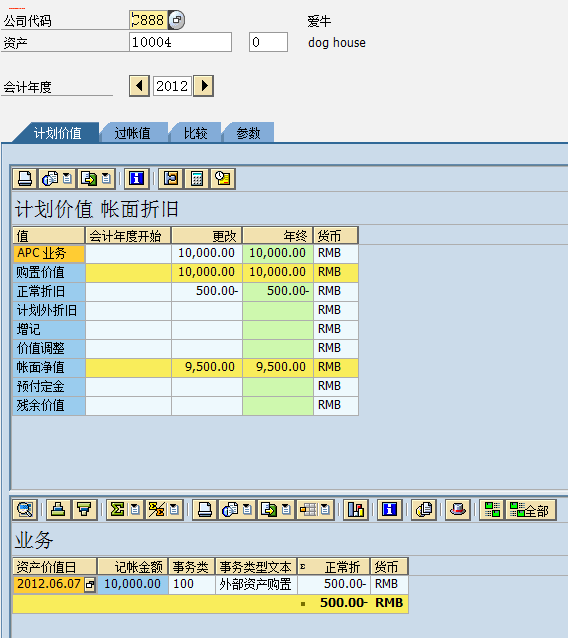This screenshot has height=638, width=568.
Task: Open the 参数 tab
Action: (248, 133)
